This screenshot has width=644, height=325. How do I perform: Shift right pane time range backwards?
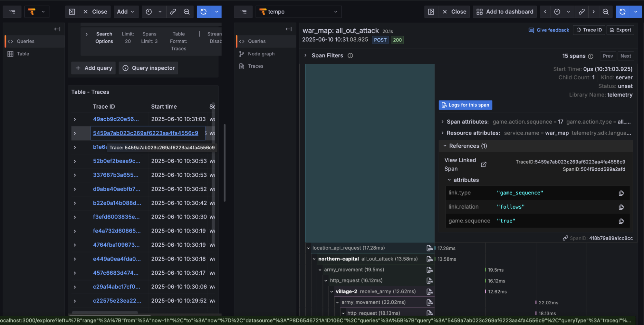pos(545,12)
